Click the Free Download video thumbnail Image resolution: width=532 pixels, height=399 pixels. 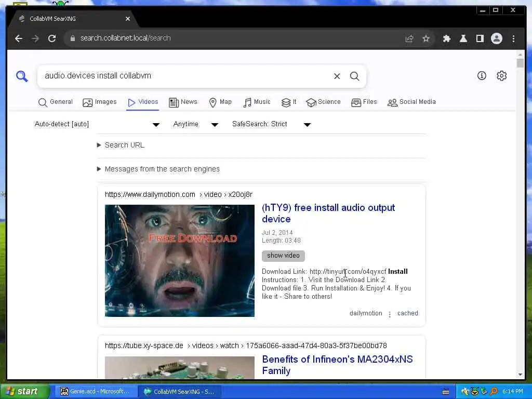pos(179,261)
